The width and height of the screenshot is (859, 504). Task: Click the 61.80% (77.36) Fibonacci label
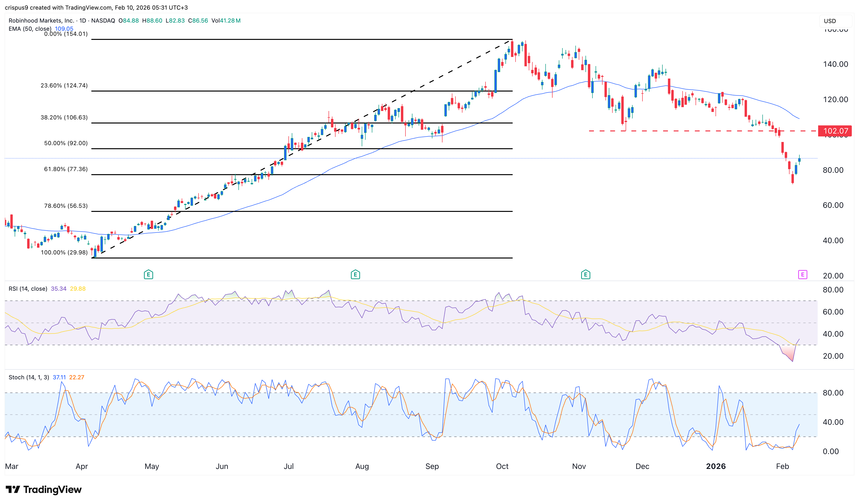coord(66,169)
